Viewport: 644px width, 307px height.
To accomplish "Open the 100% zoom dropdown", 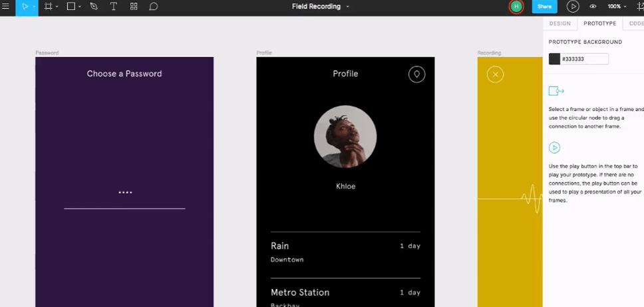I will click(617, 7).
